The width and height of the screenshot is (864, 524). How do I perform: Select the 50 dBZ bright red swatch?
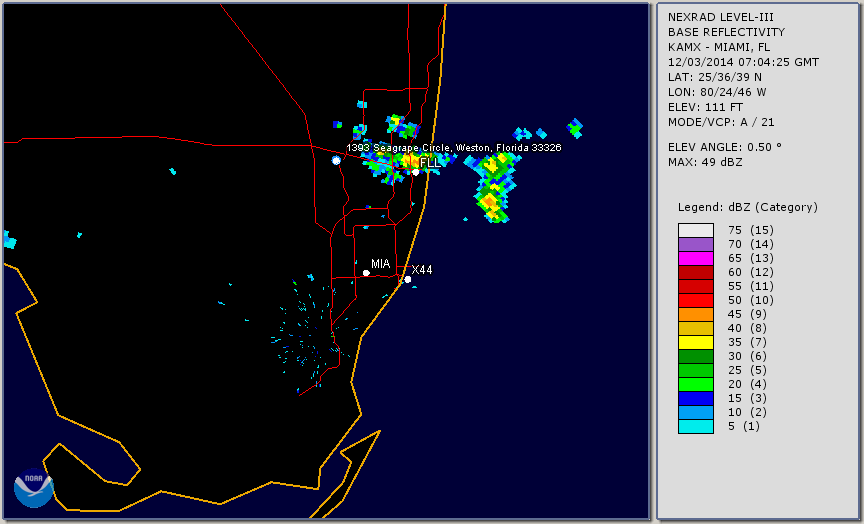(x=696, y=300)
